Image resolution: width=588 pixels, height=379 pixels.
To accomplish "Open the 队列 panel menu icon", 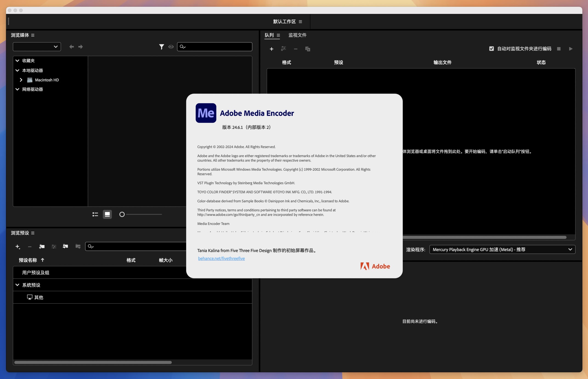I will point(278,35).
